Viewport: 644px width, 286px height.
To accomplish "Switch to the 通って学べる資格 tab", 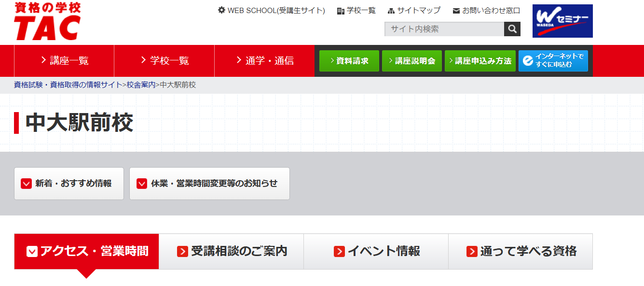I will click(521, 251).
